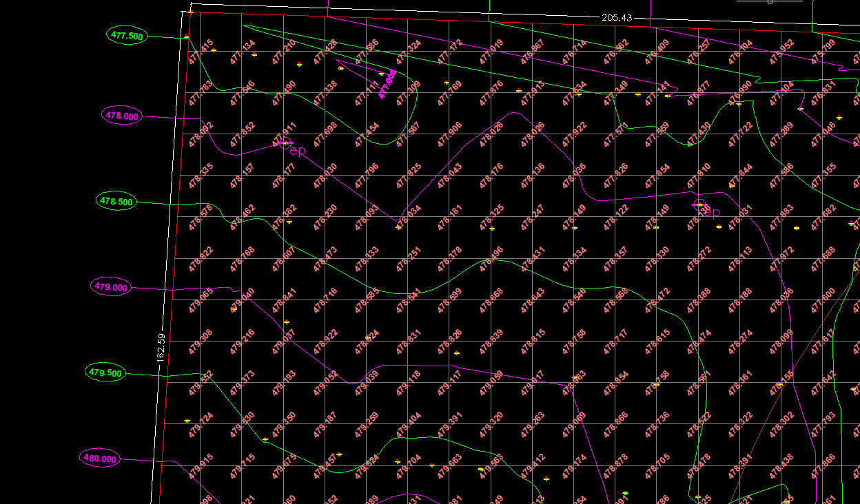
Task: Click spot elevation 478.716
Action: pos(325,301)
